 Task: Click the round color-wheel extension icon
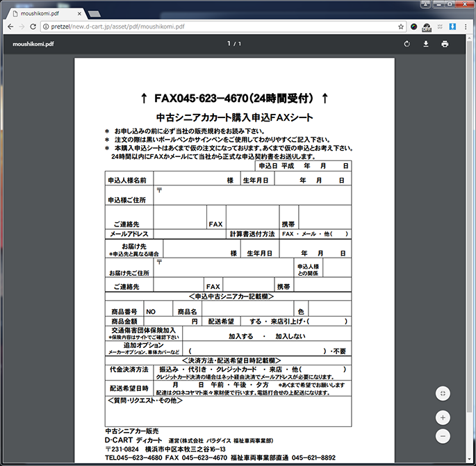[413, 26]
